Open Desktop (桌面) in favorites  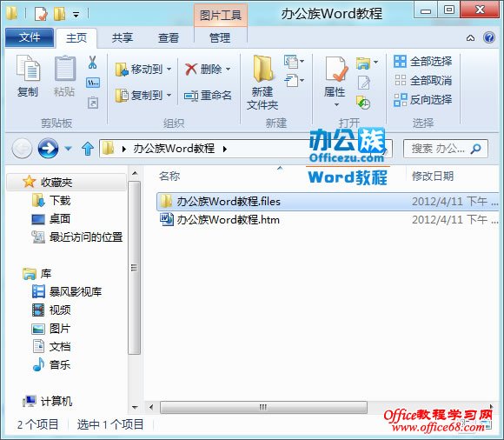pyautogui.click(x=50, y=219)
